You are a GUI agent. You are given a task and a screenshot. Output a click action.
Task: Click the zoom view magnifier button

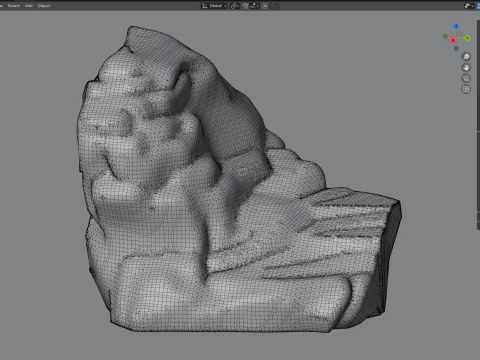[x=466, y=57]
